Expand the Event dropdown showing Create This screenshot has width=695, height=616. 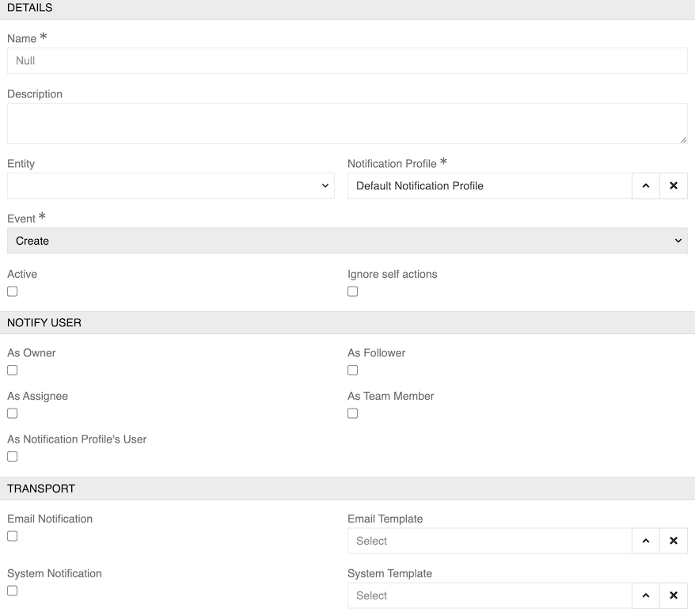(x=347, y=241)
